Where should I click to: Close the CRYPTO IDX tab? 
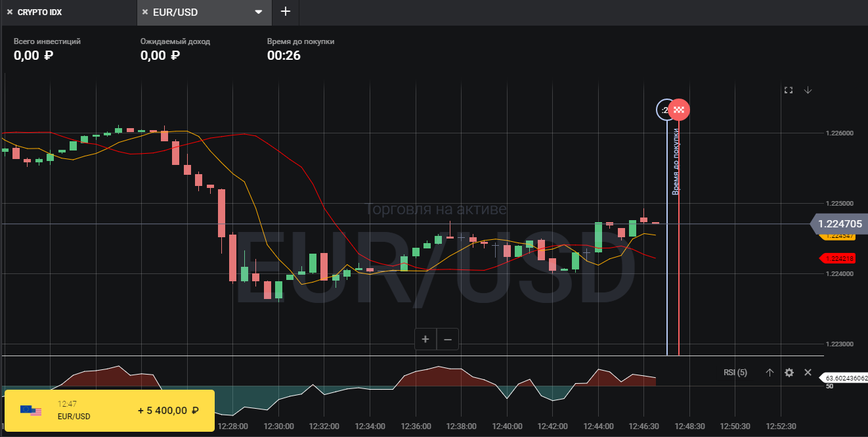point(10,12)
